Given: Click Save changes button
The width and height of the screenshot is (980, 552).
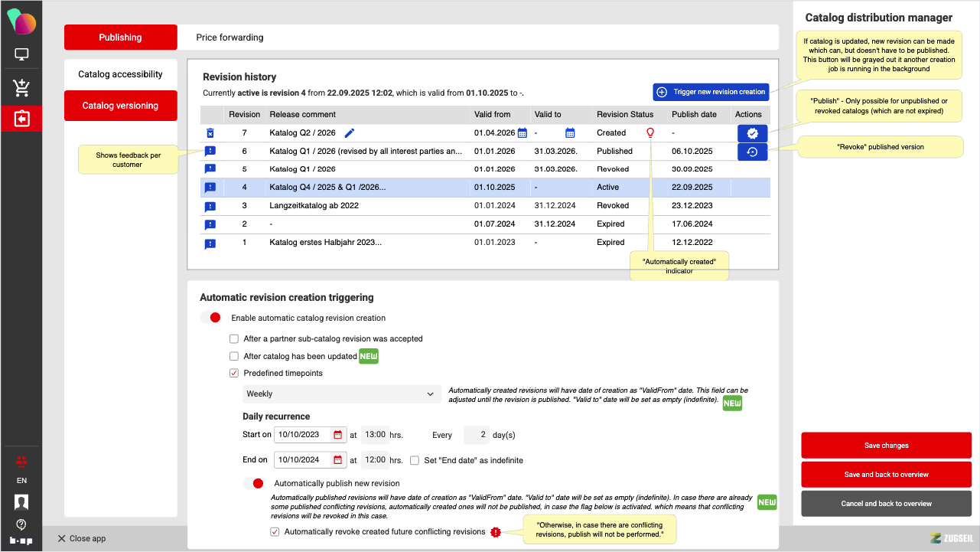Looking at the screenshot, I should tap(886, 446).
